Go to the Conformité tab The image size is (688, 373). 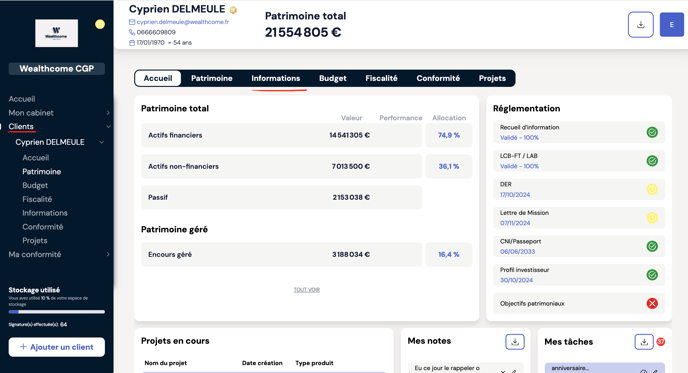coord(438,78)
